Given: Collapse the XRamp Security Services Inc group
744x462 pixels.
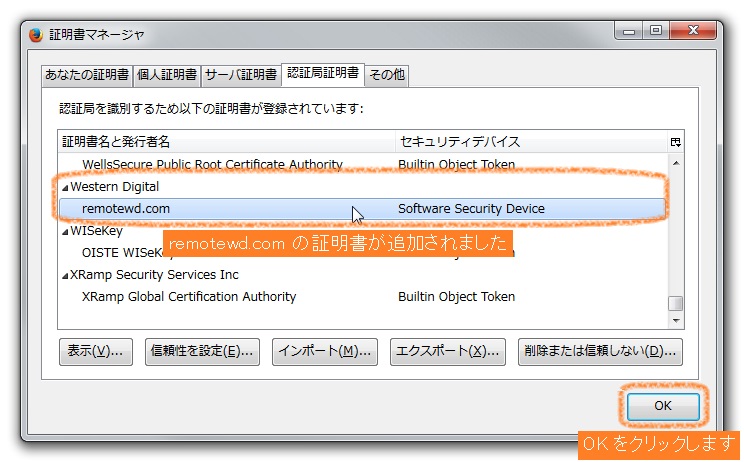Looking at the screenshot, I should pyautogui.click(x=65, y=276).
